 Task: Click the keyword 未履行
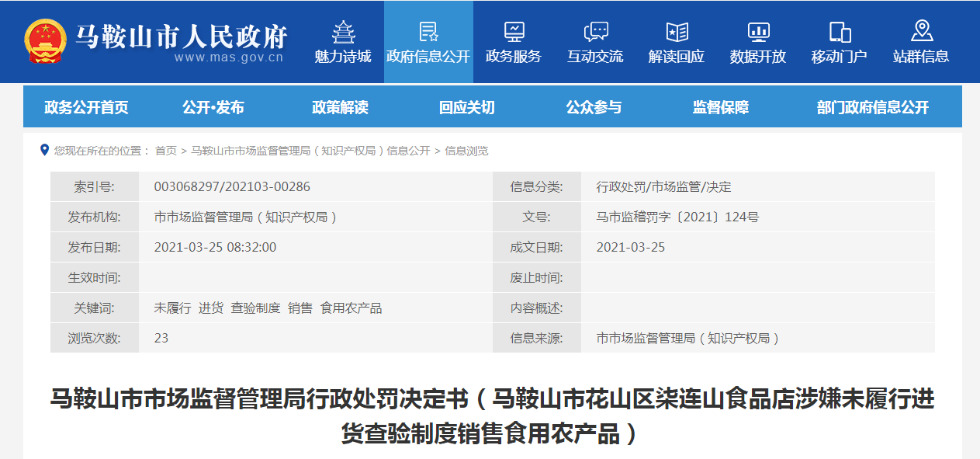[172, 308]
